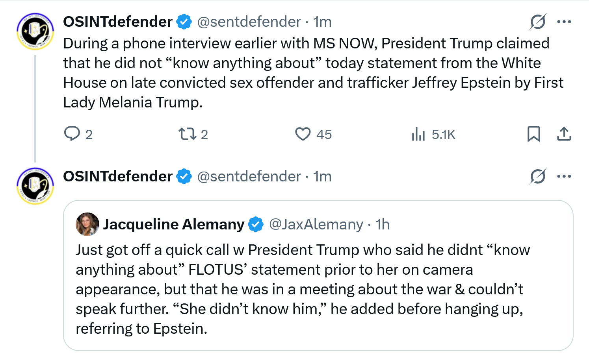Open OSINTdefender name on first tweet
Viewport: 589px width, 364px height.
click(x=118, y=22)
